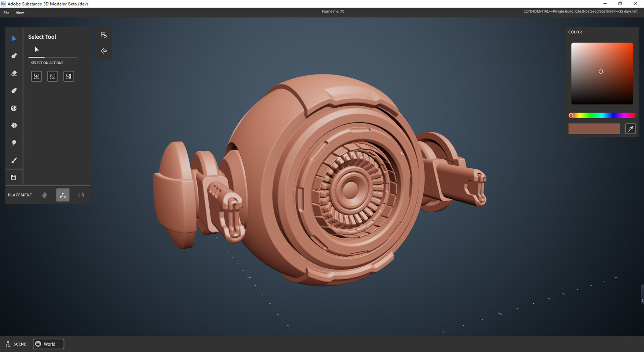Click the grid snapping undo icon

click(x=104, y=35)
